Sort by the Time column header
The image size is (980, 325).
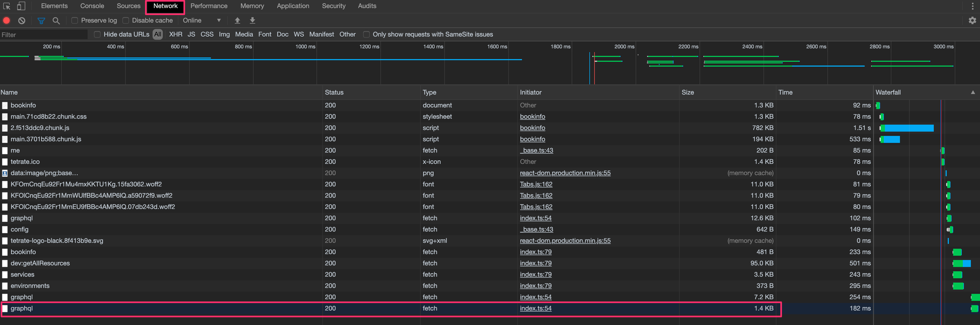coord(824,92)
